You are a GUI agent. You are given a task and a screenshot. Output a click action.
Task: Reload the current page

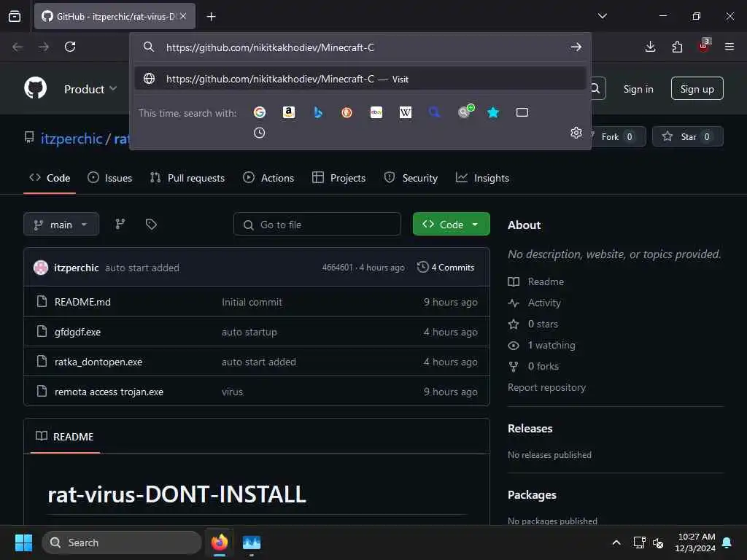point(70,47)
